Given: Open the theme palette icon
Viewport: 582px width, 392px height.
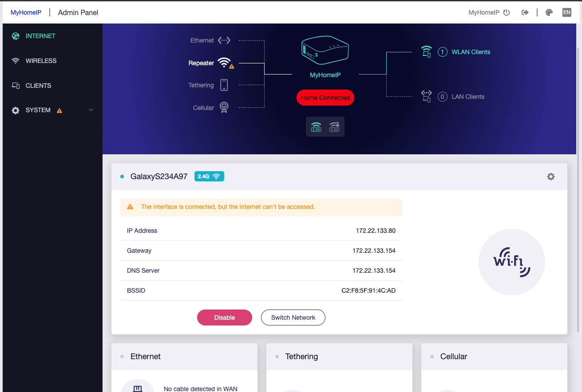Looking at the screenshot, I should point(549,12).
